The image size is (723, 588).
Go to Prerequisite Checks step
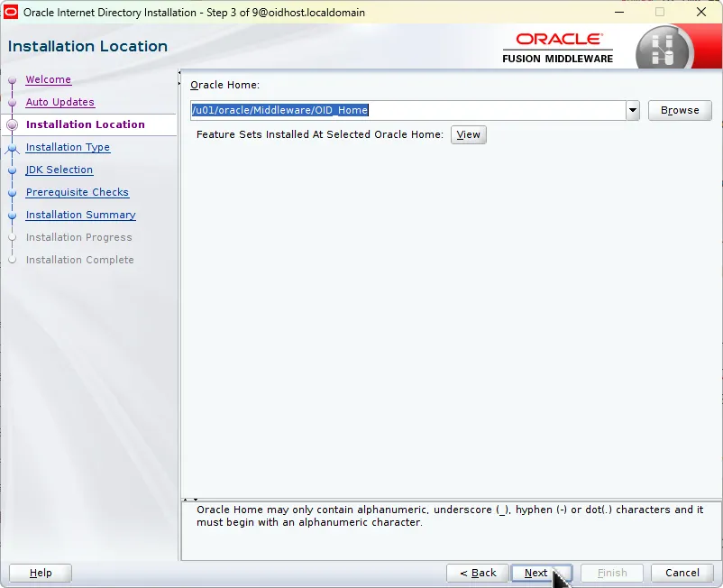(77, 192)
